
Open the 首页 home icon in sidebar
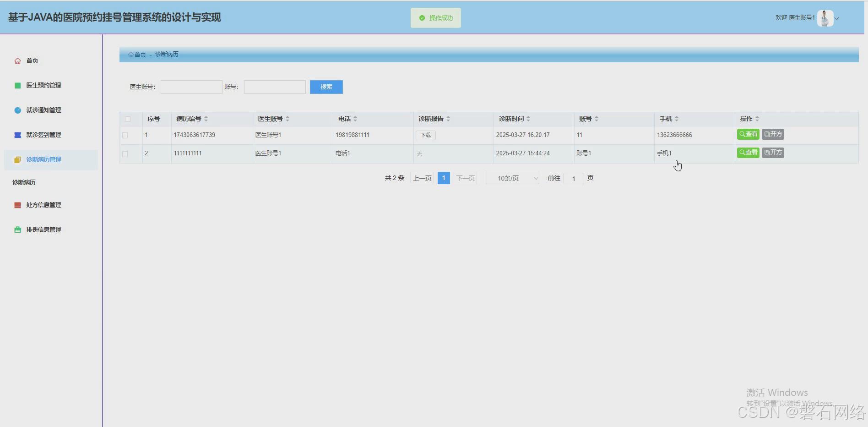pyautogui.click(x=17, y=61)
